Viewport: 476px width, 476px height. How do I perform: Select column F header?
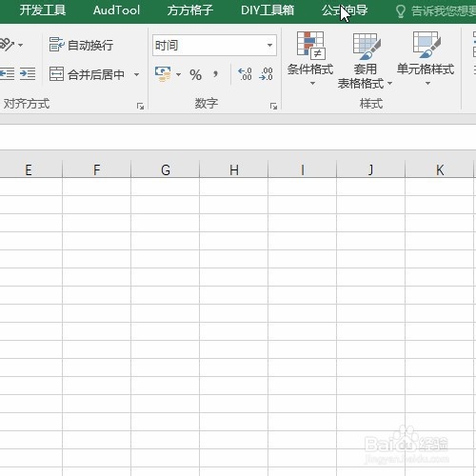[96, 169]
